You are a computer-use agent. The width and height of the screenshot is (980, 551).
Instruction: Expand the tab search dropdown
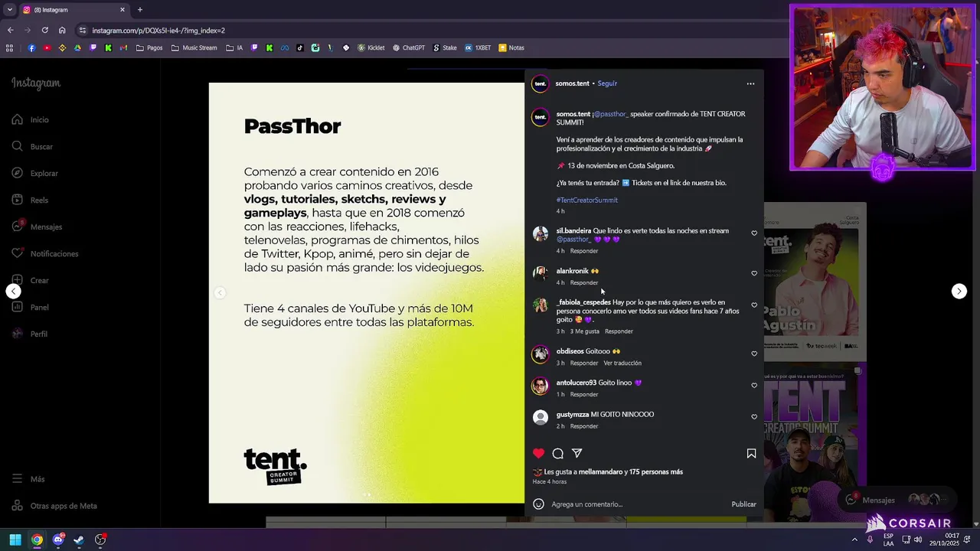[9, 10]
